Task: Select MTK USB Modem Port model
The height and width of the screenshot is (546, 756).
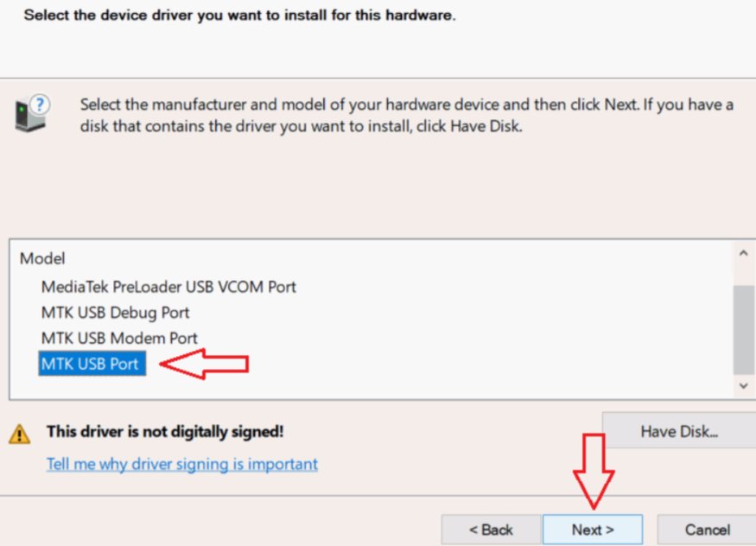Action: pyautogui.click(x=119, y=338)
